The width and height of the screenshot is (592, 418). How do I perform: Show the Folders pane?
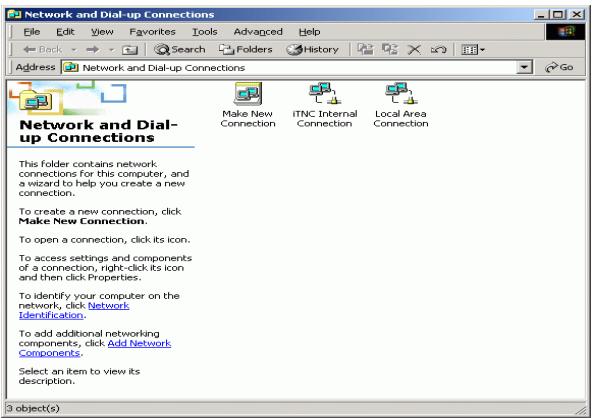(246, 49)
